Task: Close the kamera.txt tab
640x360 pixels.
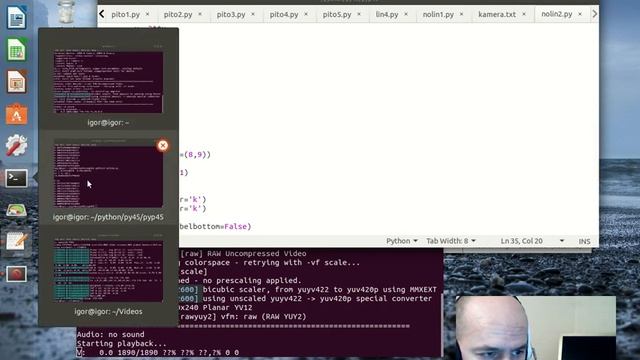Action: click(524, 14)
